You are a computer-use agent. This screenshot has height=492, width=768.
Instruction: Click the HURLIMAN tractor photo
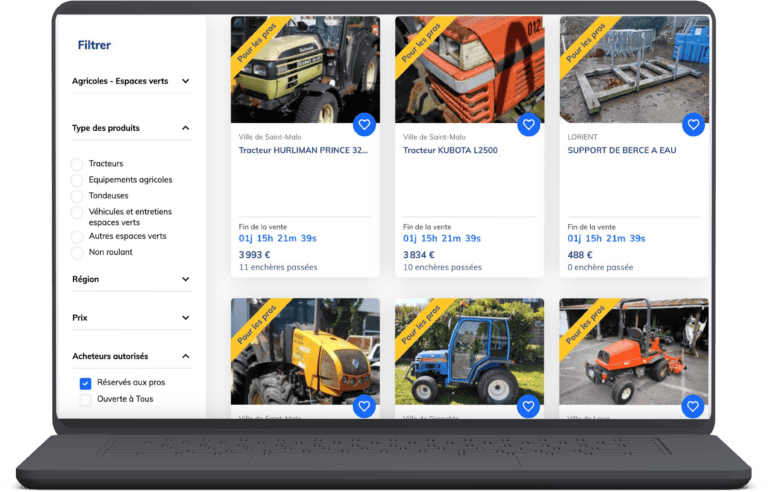(x=305, y=70)
